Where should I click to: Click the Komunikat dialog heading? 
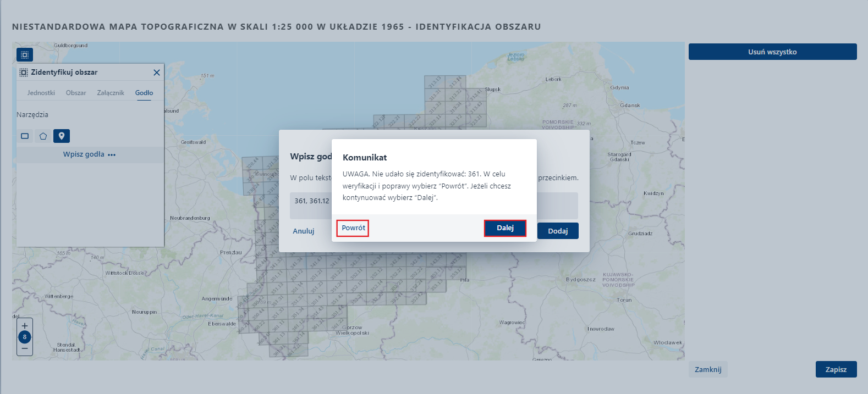[365, 157]
